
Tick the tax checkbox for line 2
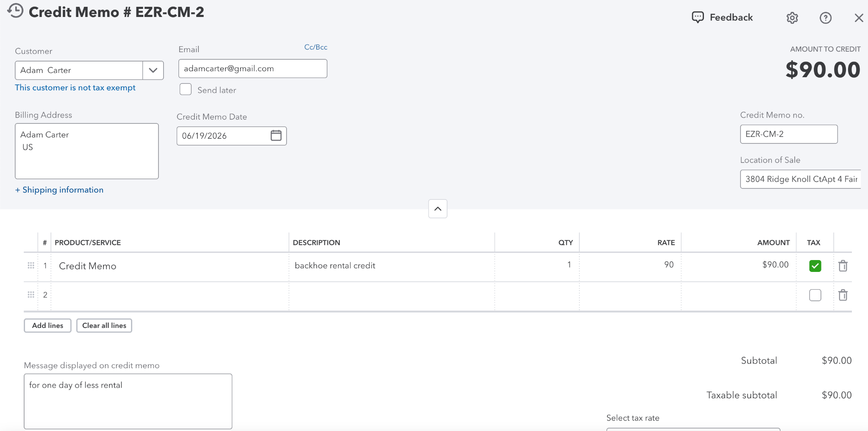pyautogui.click(x=815, y=295)
